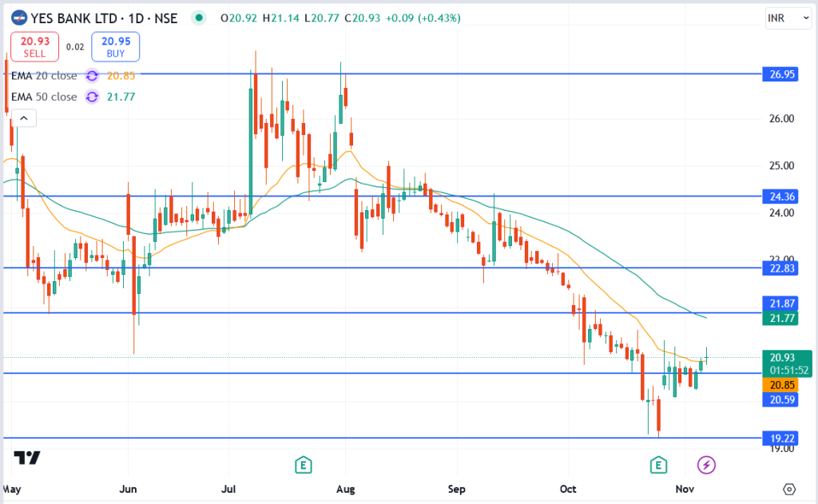This screenshot has width=818, height=504.
Task: Click the EMA 50 value 21.77 in legend
Action: pyautogui.click(x=121, y=97)
